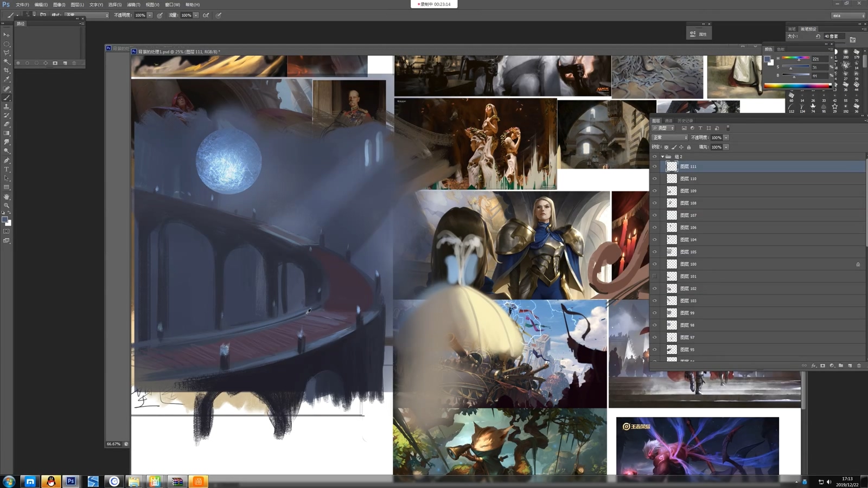The width and height of the screenshot is (868, 488).
Task: Toggle airbrush mode icon in options bar
Action: 206,15
